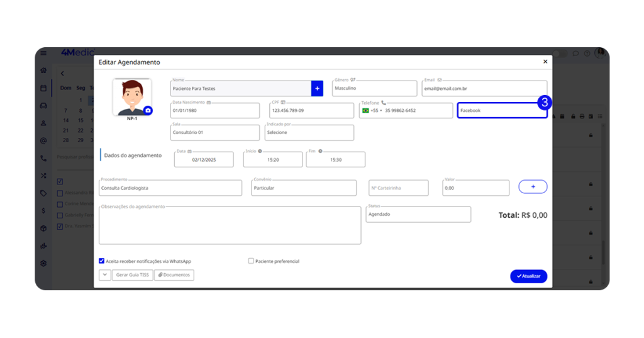Open the Documentos button
Viewport: 644px width, 338px height.
click(x=174, y=275)
